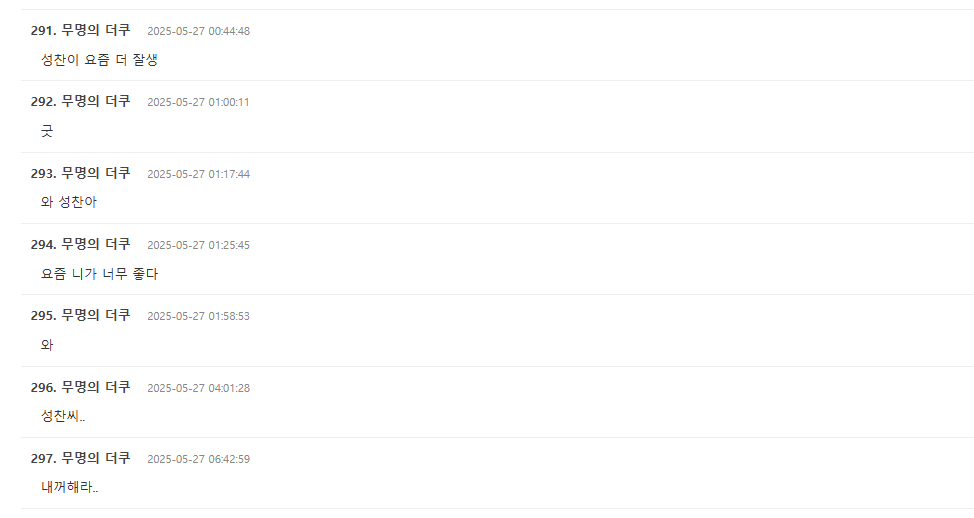Click the comment text "굿"
974x518 pixels.
47,131
